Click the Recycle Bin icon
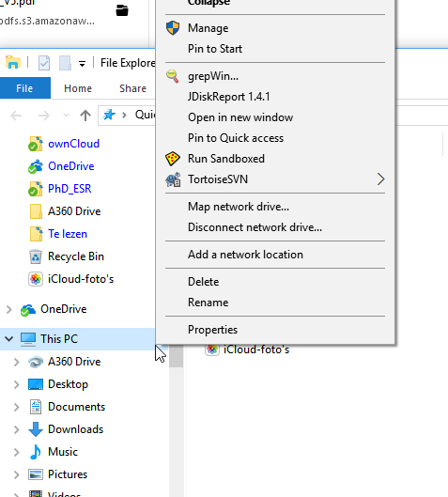The image size is (448, 497). tap(36, 256)
